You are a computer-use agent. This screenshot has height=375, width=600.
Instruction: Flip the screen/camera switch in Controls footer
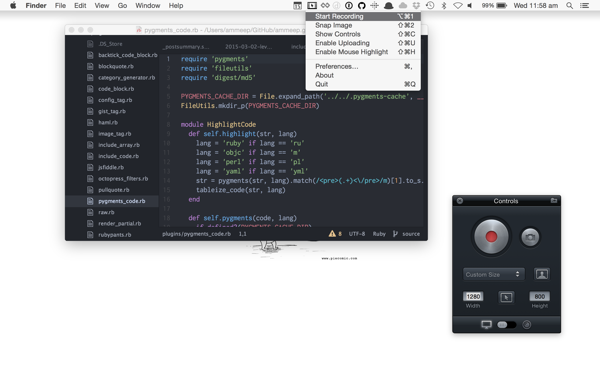tap(506, 325)
